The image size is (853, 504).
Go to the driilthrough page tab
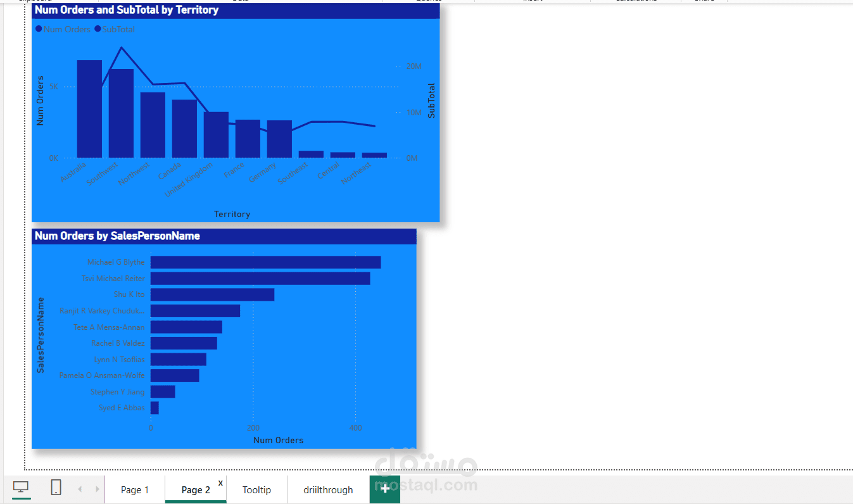pos(328,489)
